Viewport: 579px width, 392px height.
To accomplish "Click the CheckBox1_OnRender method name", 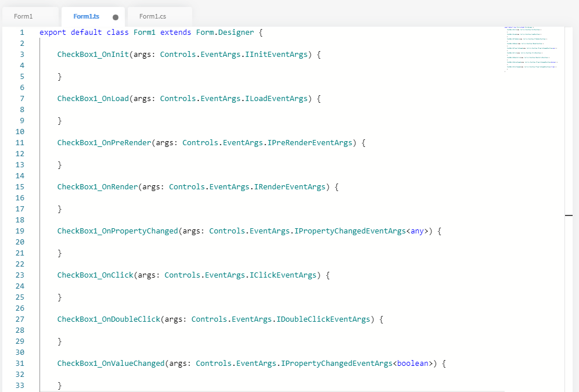I will (97, 187).
